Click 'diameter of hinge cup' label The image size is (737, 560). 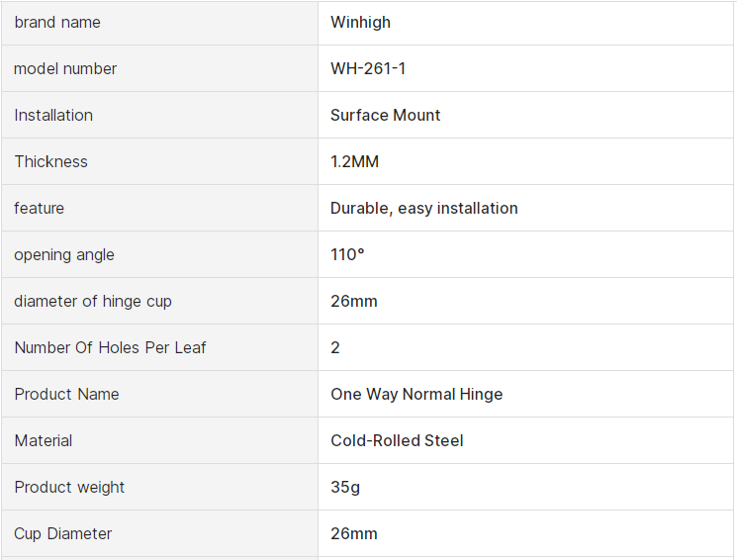(93, 301)
